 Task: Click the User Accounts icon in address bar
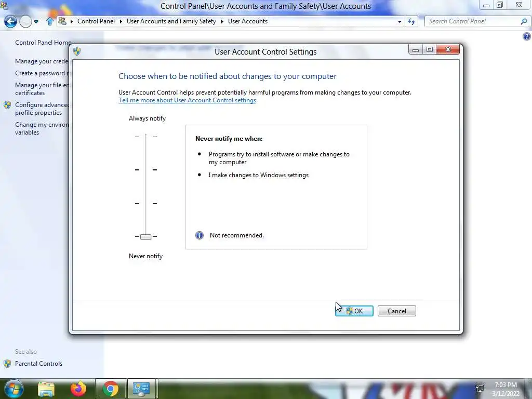[62, 21]
